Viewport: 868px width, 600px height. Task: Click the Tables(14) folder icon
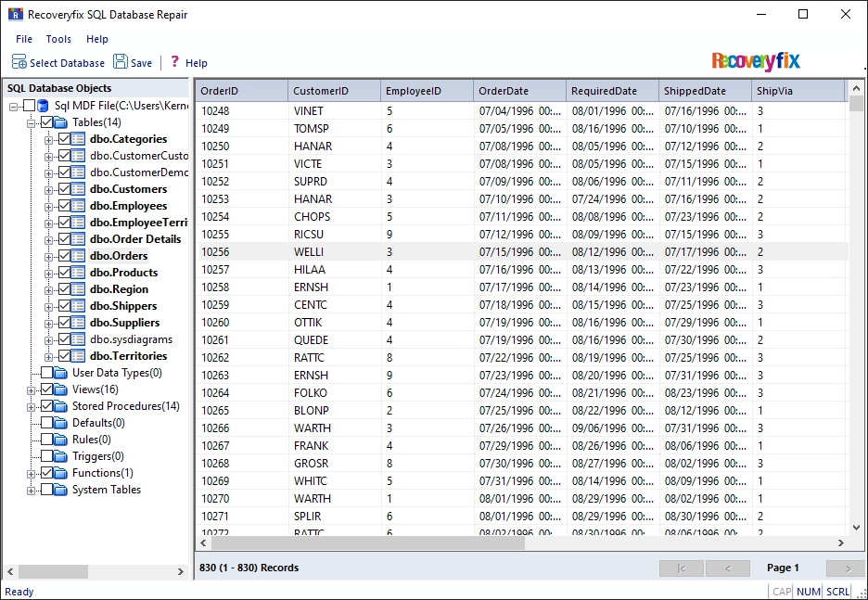(61, 122)
